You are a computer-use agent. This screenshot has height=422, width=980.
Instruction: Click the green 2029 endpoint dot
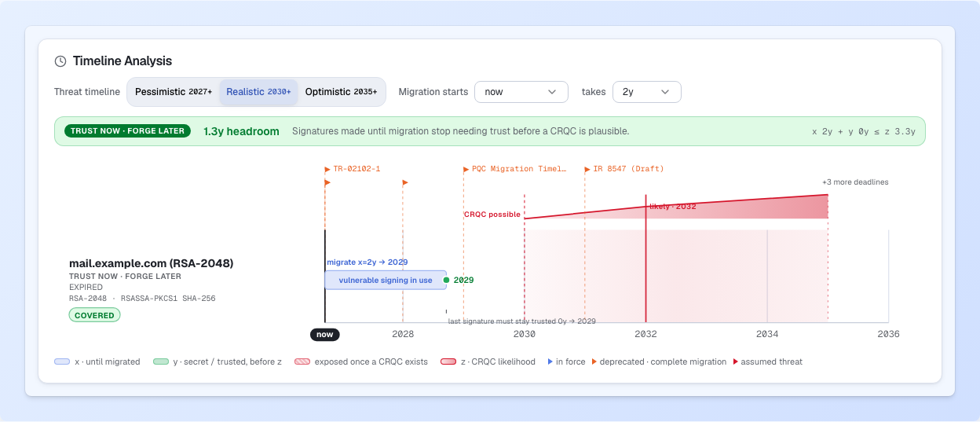pos(446,280)
